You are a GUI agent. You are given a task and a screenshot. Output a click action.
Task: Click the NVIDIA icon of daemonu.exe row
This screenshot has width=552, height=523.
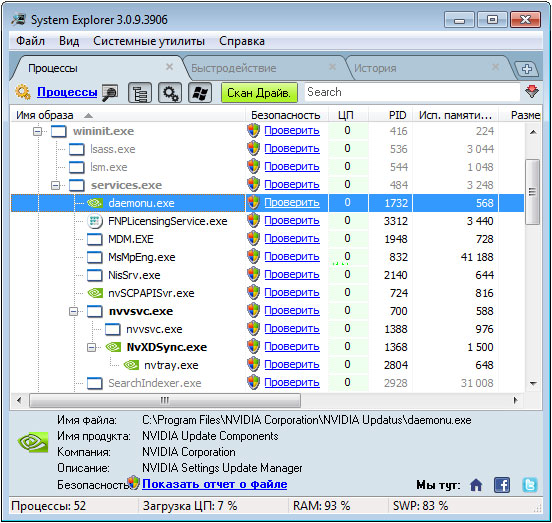coord(94,203)
